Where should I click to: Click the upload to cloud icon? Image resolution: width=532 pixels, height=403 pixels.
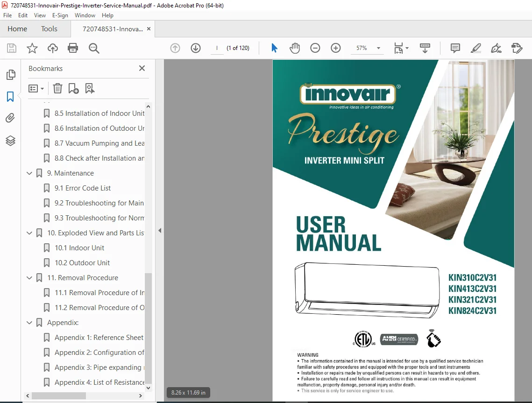point(53,48)
